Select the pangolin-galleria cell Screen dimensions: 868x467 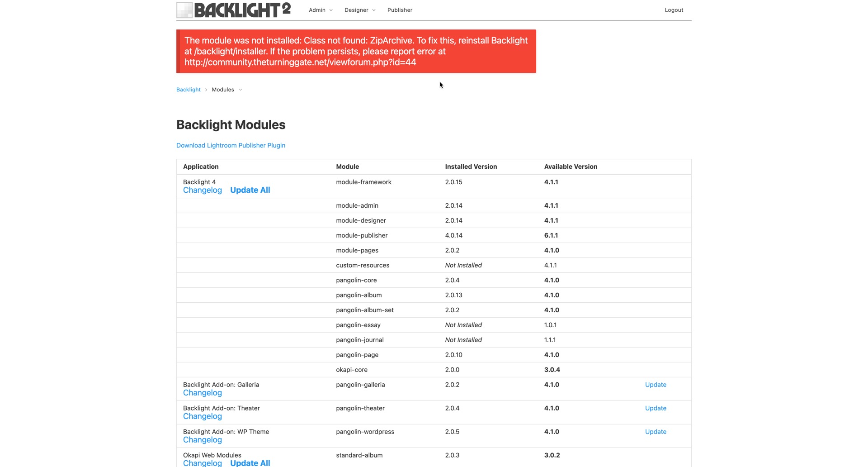[360, 385]
